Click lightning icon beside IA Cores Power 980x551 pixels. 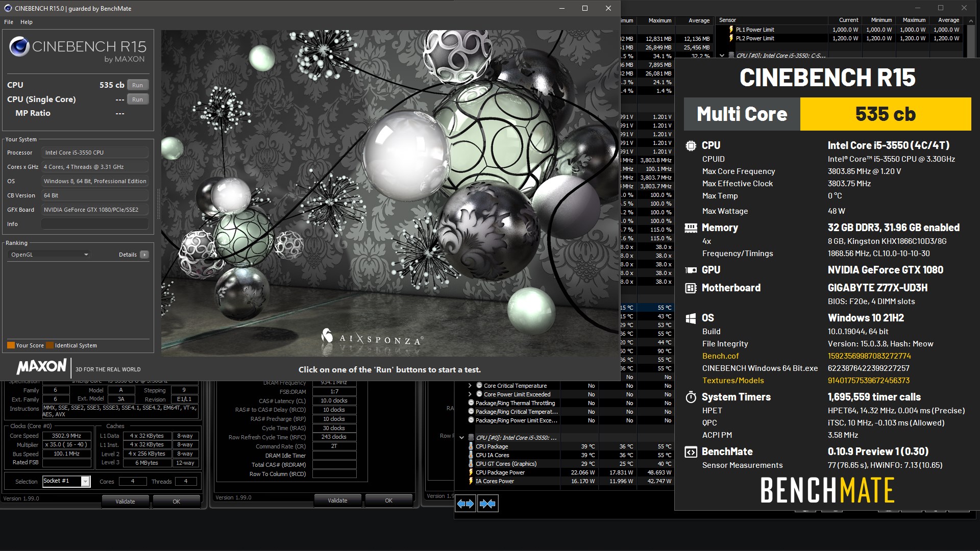coord(471,481)
